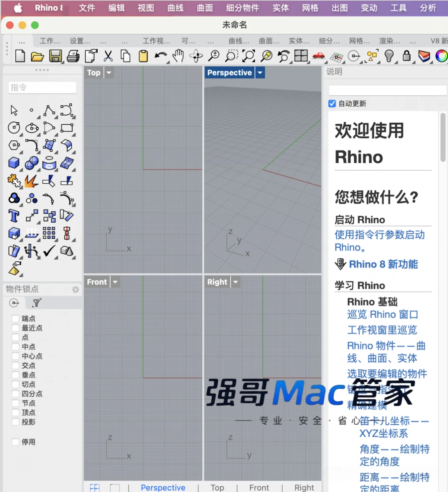Select the Text tool icon
448x492 pixels.
point(14,216)
